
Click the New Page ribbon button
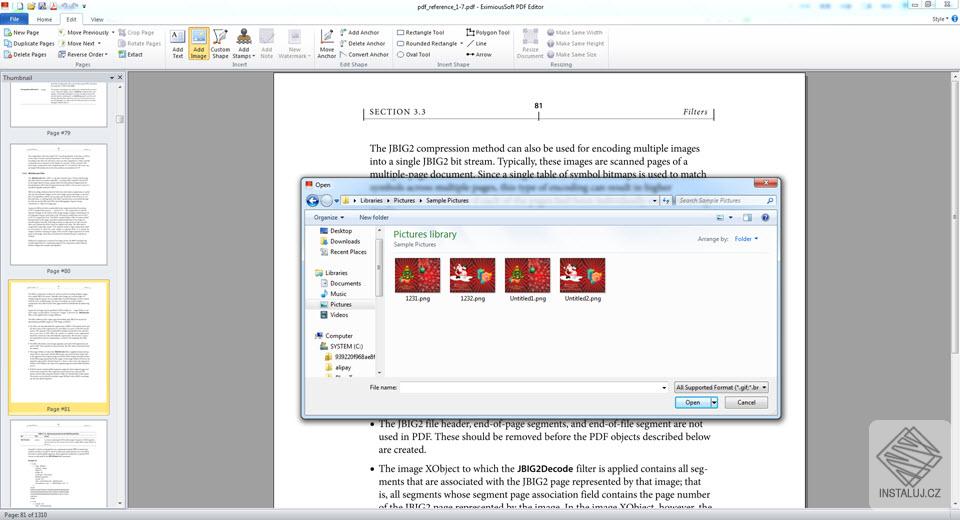pyautogui.click(x=22, y=32)
